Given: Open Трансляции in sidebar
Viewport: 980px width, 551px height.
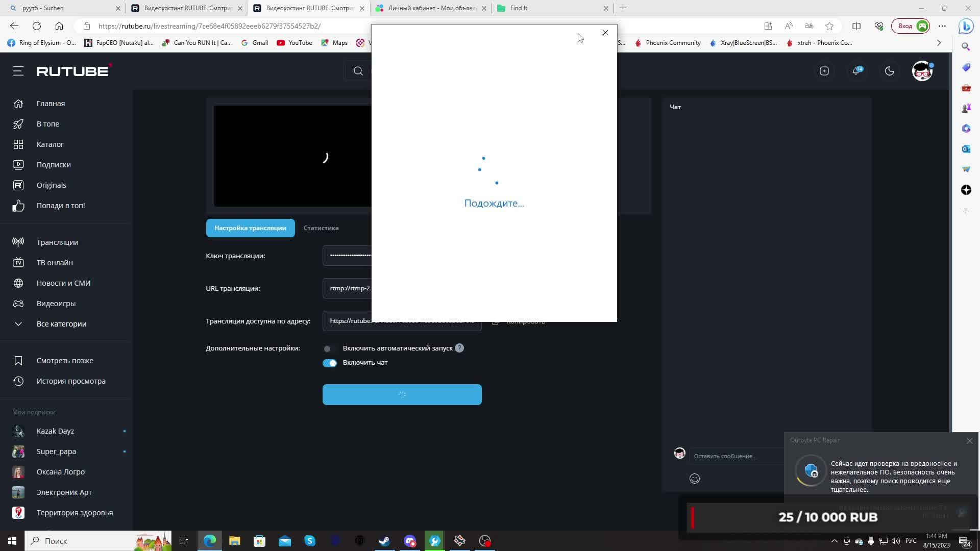Looking at the screenshot, I should (57, 242).
